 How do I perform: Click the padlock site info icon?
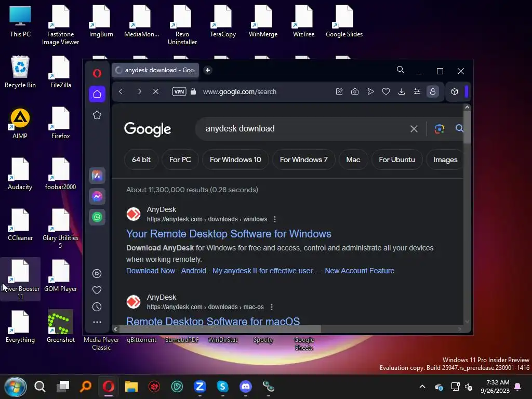pos(193,91)
